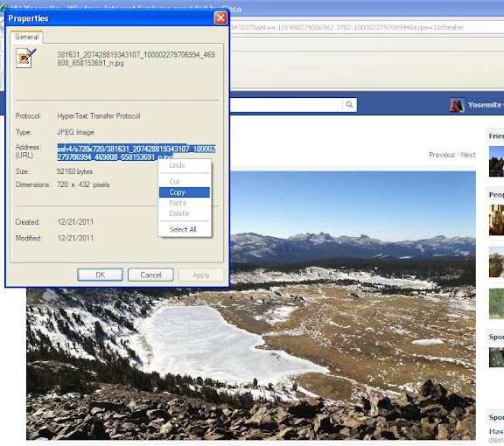Image resolution: width=504 pixels, height=446 pixels.
Task: Click inside the Facebook search field
Action: tap(286, 105)
